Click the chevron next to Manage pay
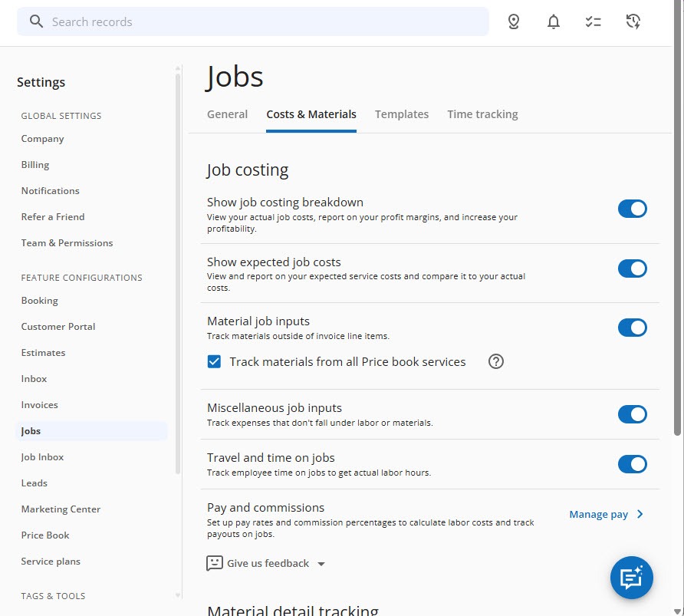684x616 pixels. [640, 514]
